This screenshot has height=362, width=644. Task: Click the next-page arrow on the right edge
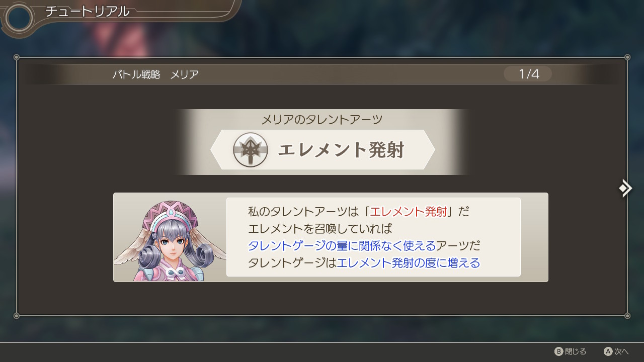(x=626, y=188)
